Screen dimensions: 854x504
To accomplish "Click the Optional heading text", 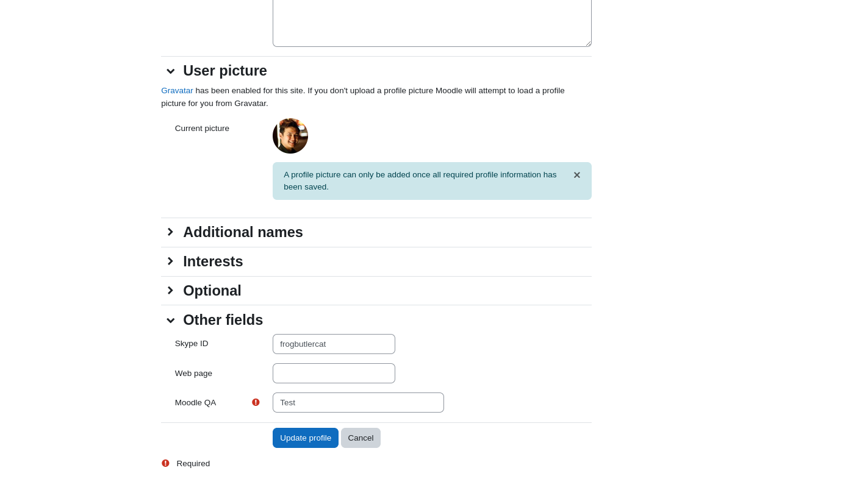I will (212, 291).
